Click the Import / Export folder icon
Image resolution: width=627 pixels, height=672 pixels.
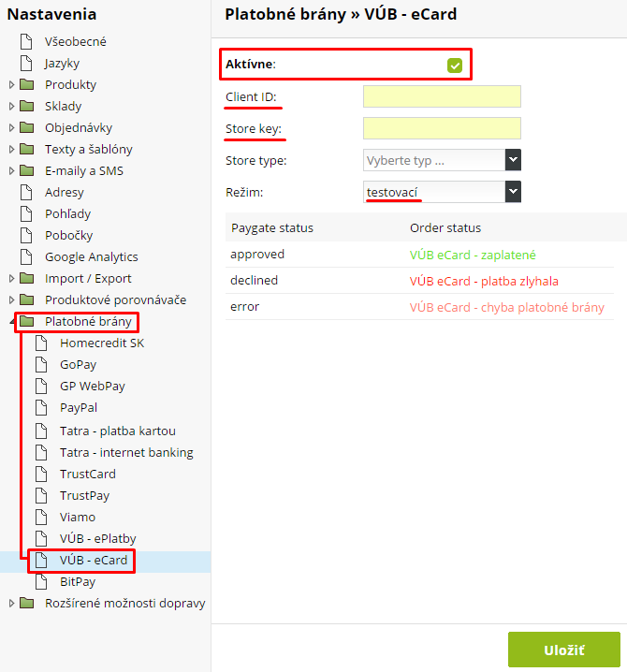(x=26, y=278)
